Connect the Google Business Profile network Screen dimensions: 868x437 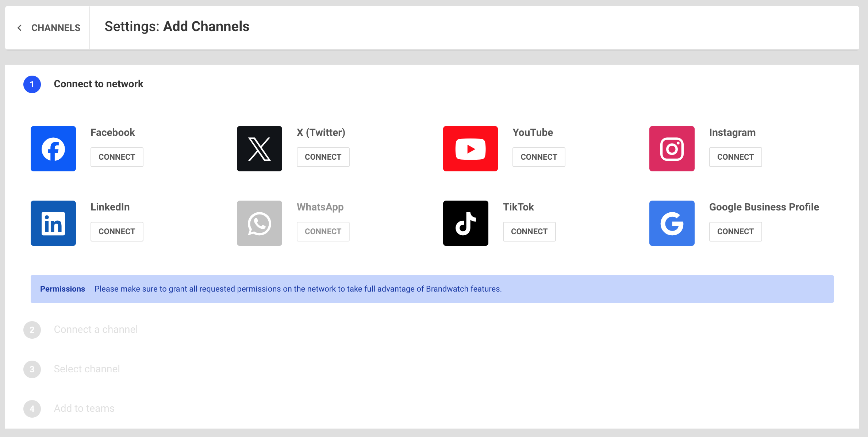click(736, 232)
